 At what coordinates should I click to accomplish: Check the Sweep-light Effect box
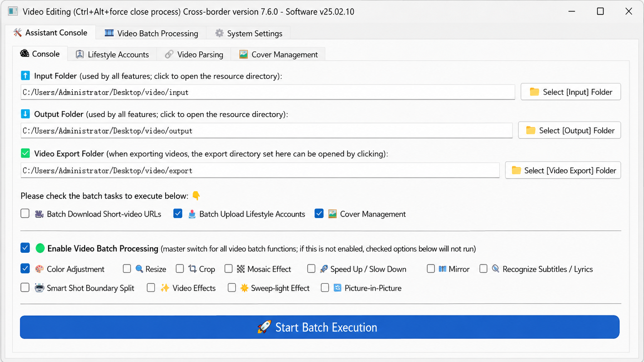(231, 287)
